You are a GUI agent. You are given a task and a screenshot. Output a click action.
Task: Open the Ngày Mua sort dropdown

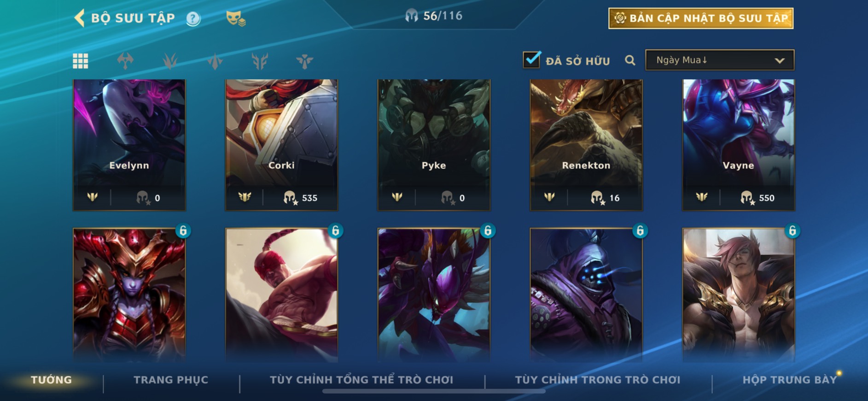[x=720, y=60]
